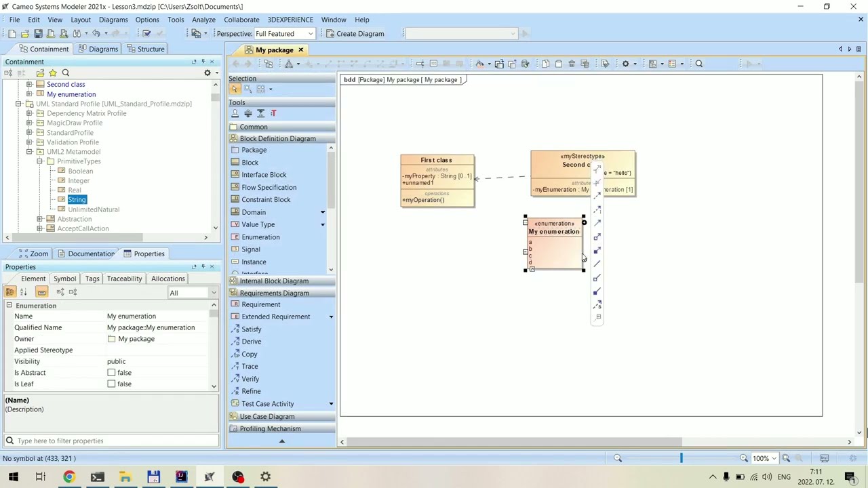The image size is (868, 488).
Task: Click the diagram toolbar search magnifier
Action: pos(699,64)
